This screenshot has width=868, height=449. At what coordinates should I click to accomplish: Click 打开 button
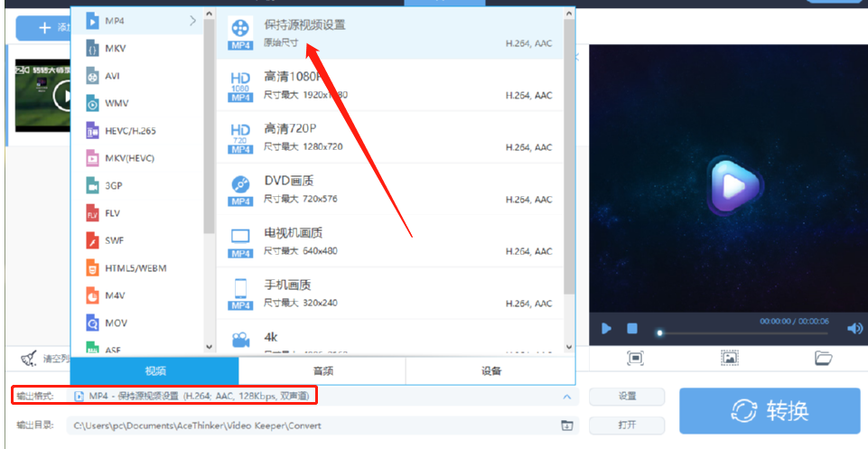click(627, 426)
